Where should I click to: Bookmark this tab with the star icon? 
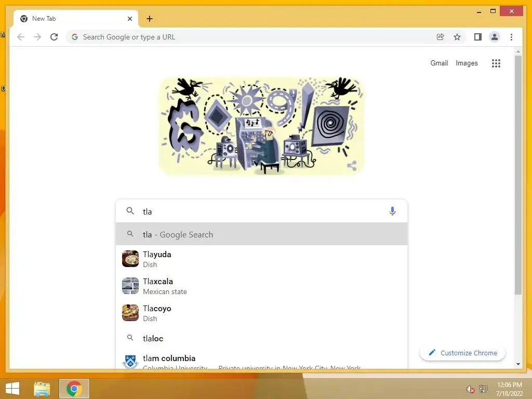click(x=457, y=37)
